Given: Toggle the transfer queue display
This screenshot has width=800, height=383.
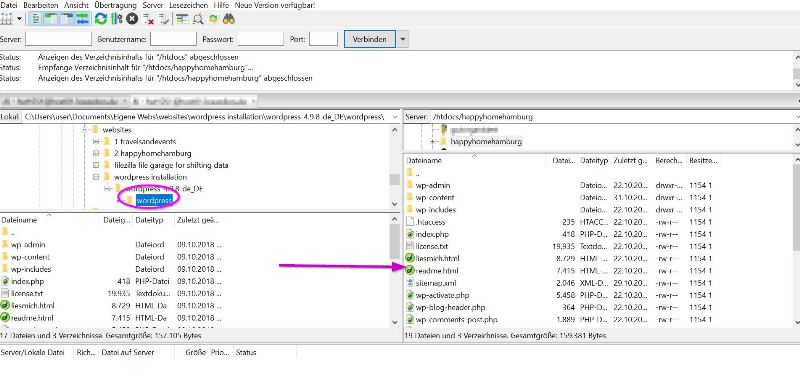Looking at the screenshot, I should pos(82,19).
